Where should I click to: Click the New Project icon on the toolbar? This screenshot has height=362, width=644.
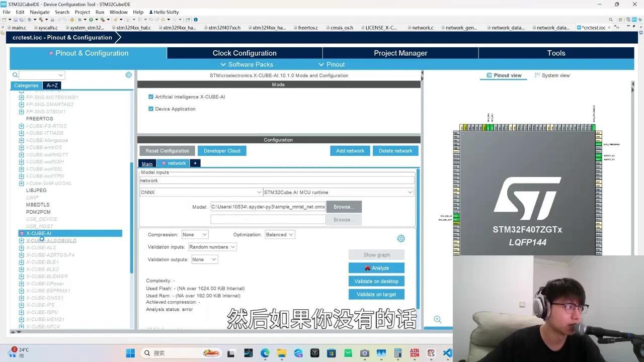click(4, 19)
